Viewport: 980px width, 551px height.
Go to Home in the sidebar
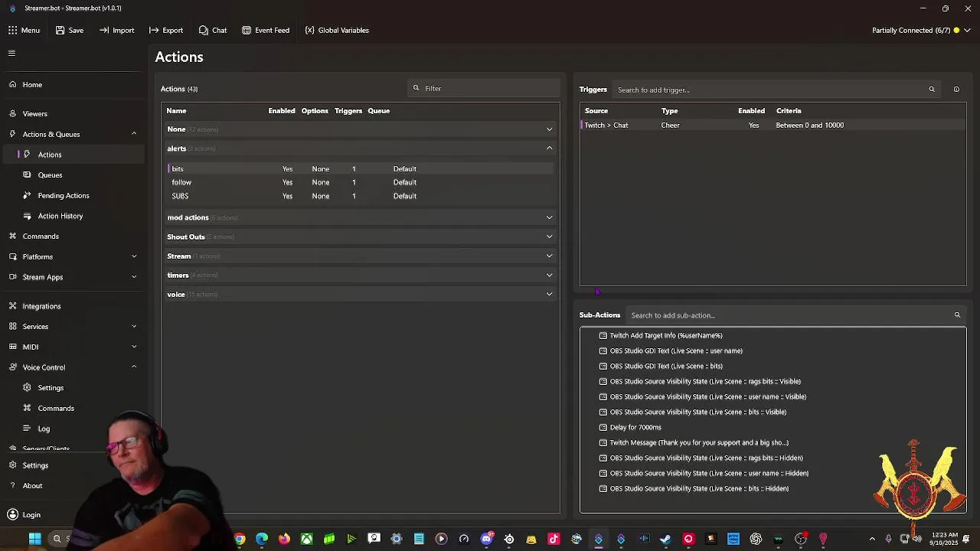[x=73, y=85]
